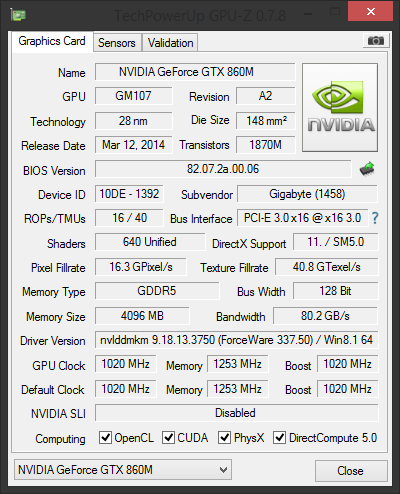This screenshot has height=494, width=400.
Task: Select the NVIDIA GeForce GTX 860M combo box
Action: coord(123,470)
